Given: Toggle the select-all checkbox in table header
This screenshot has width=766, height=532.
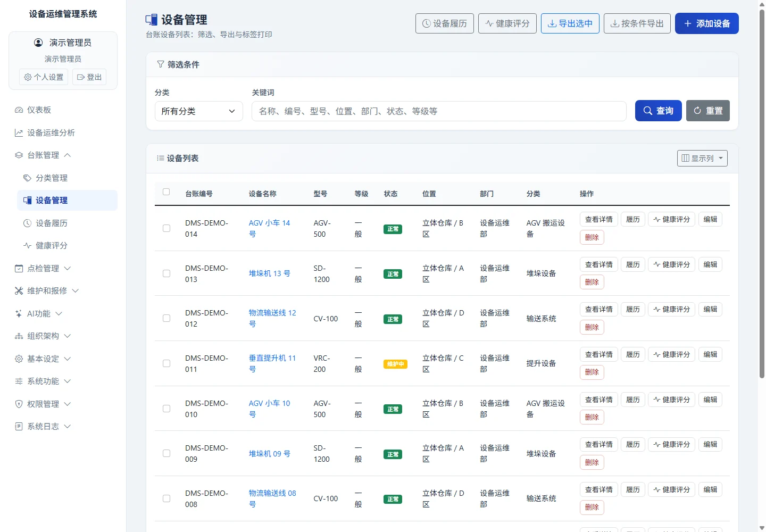Looking at the screenshot, I should pos(166,192).
